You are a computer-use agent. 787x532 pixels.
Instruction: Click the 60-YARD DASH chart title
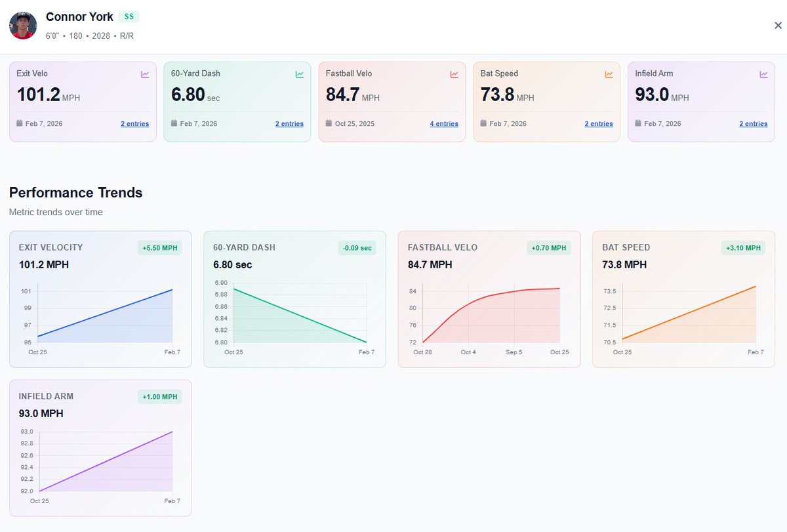tap(244, 248)
